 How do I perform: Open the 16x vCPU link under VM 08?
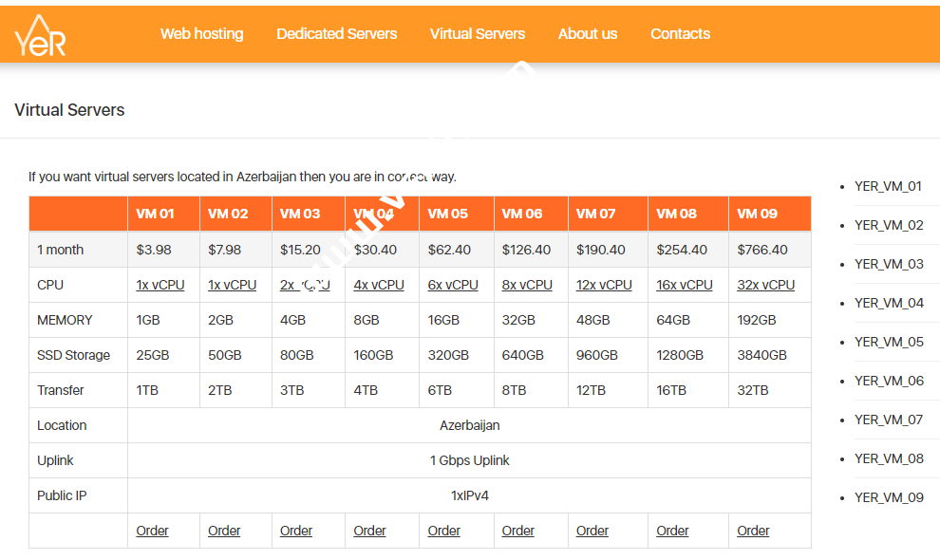pos(686,284)
